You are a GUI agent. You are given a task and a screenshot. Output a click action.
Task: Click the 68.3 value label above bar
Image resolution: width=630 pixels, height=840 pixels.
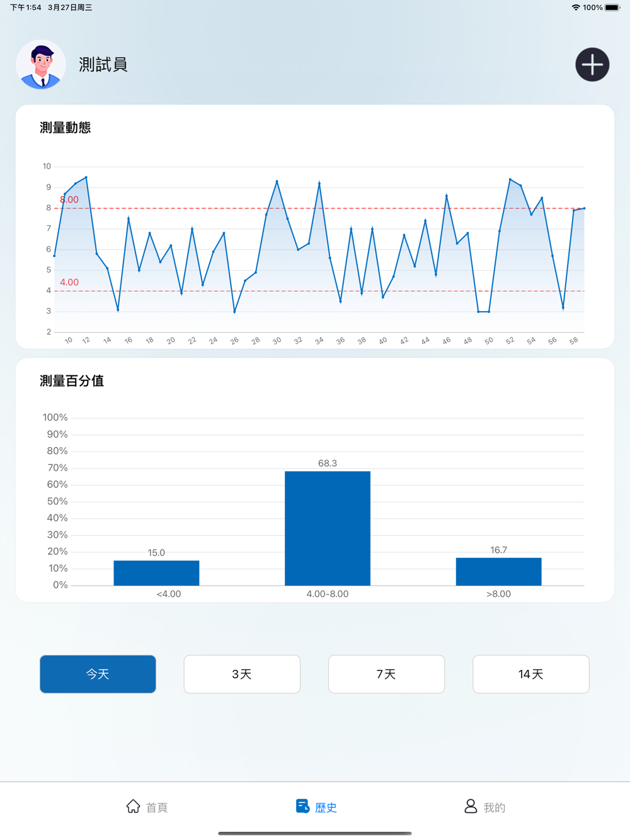[328, 463]
